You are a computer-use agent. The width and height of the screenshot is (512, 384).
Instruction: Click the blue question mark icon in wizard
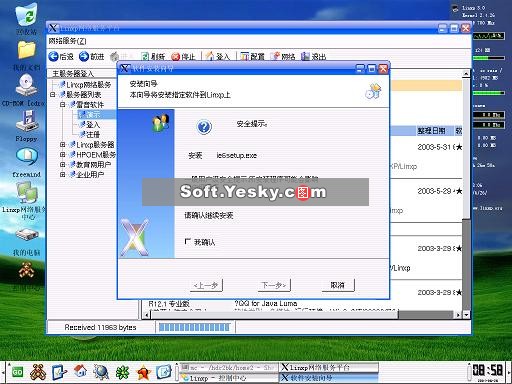point(204,127)
